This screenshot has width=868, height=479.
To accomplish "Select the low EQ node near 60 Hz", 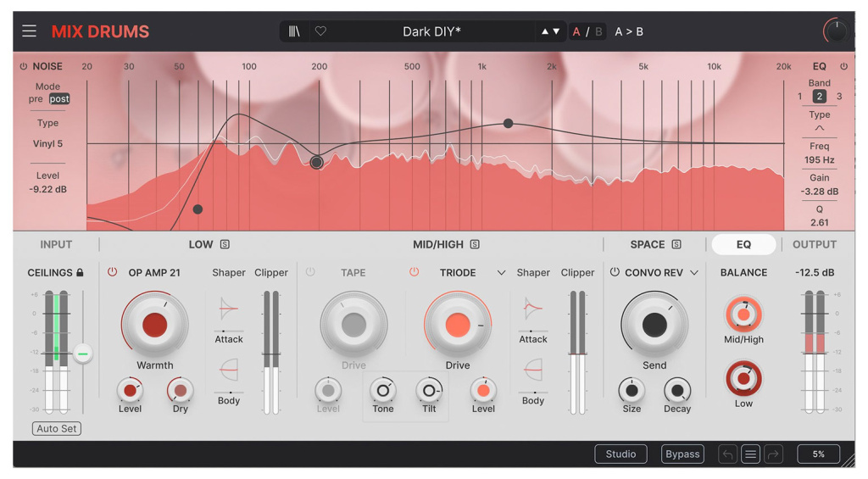I will (x=198, y=209).
